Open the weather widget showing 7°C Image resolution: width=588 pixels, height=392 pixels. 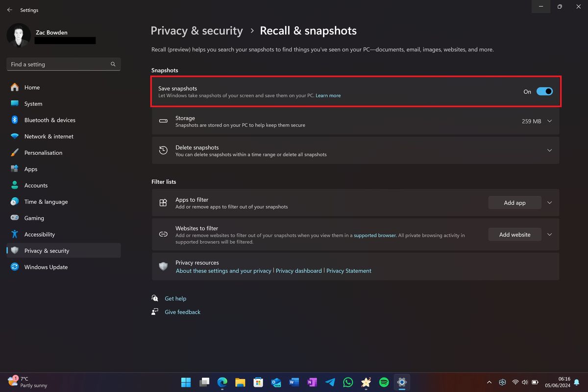point(27,382)
